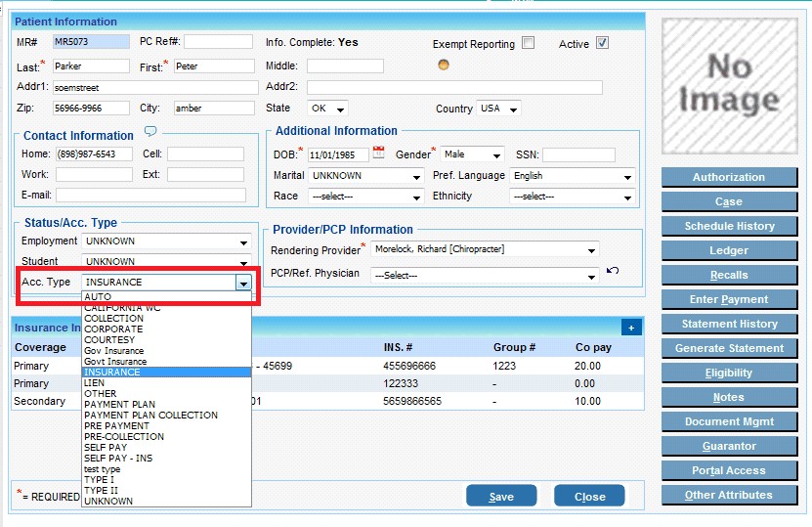
Task: Uncheck the Active checkbox
Action: point(602,43)
